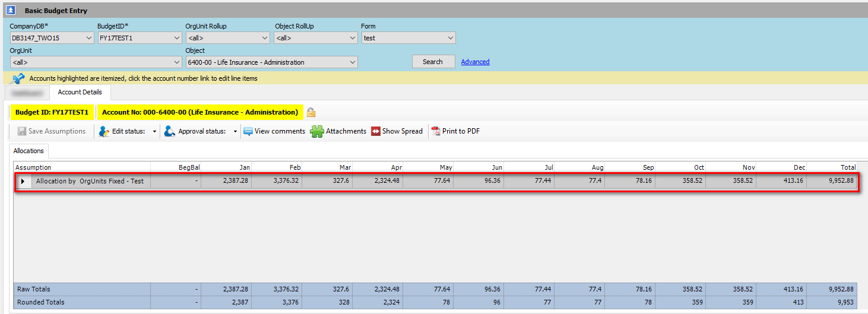Click the May column header
This screenshot has height=314, width=868.
[x=428, y=167]
